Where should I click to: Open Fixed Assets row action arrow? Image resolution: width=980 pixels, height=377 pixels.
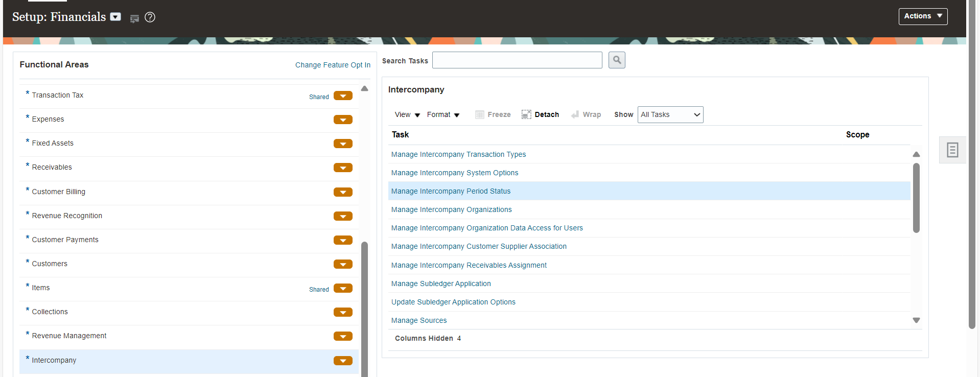(343, 144)
